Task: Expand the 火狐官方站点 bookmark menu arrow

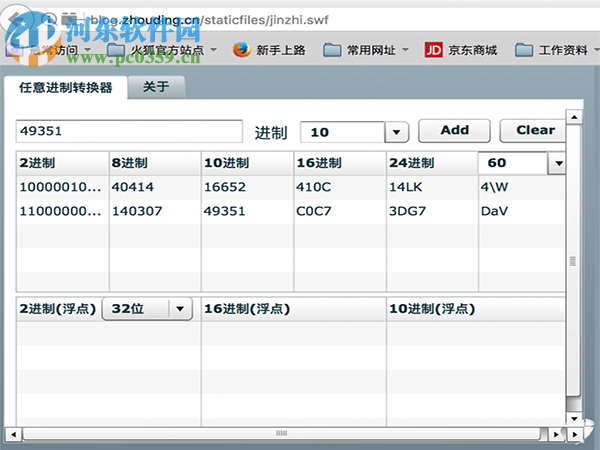Action: (x=214, y=50)
